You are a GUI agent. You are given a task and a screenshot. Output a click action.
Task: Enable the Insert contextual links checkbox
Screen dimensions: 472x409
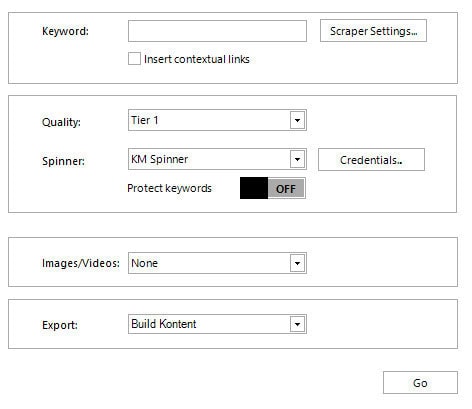pyautogui.click(x=134, y=59)
